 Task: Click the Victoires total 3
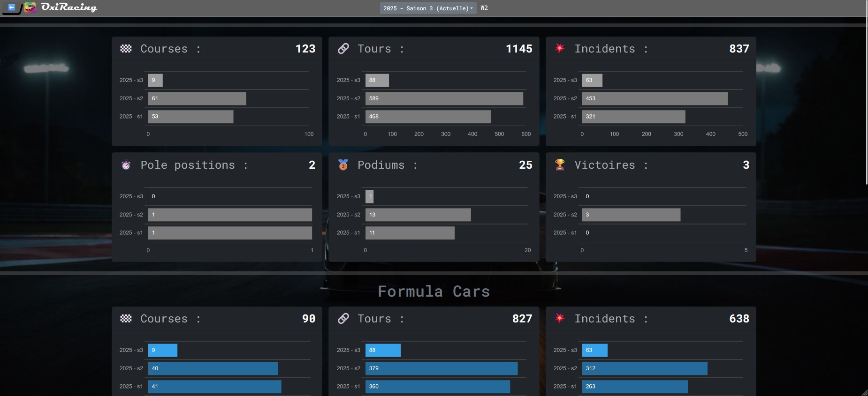(746, 165)
